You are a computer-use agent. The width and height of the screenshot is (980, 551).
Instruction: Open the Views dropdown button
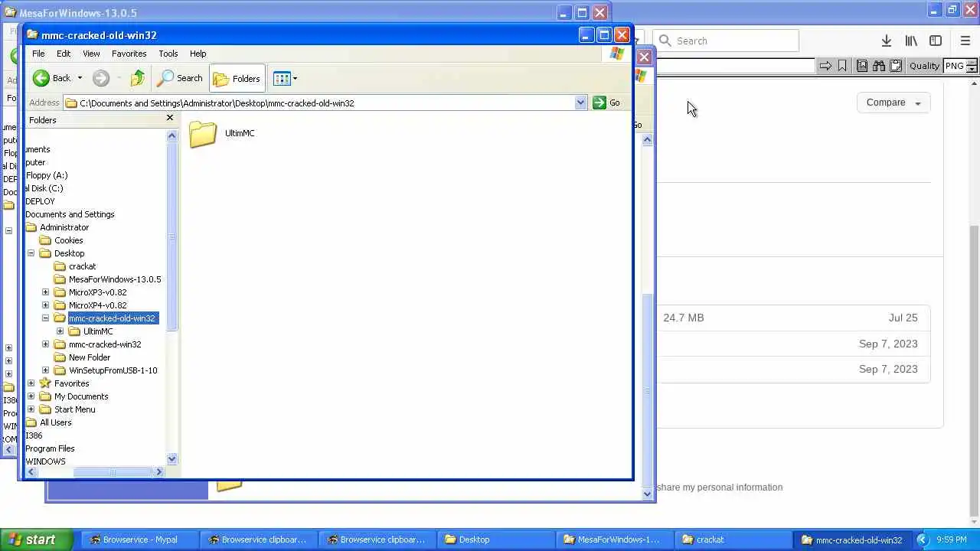click(x=285, y=78)
